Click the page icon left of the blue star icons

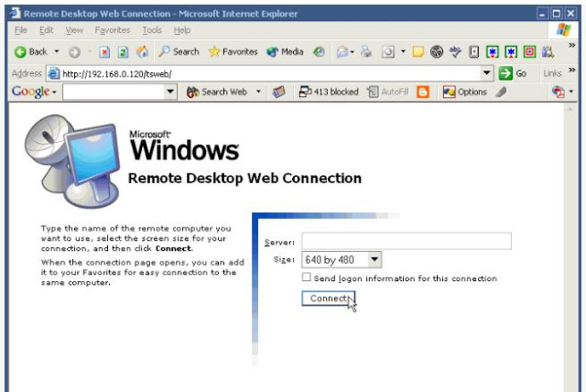pyautogui.click(x=474, y=51)
